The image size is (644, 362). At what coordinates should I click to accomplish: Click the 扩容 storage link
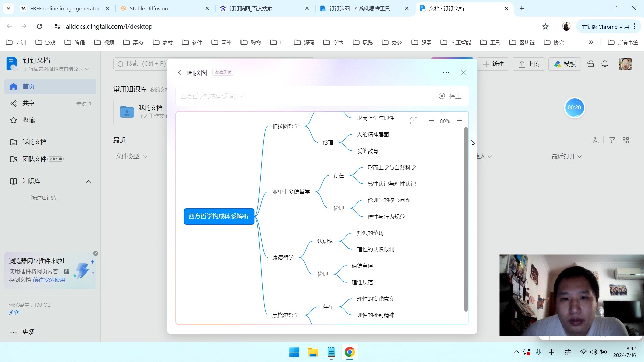pos(14,312)
